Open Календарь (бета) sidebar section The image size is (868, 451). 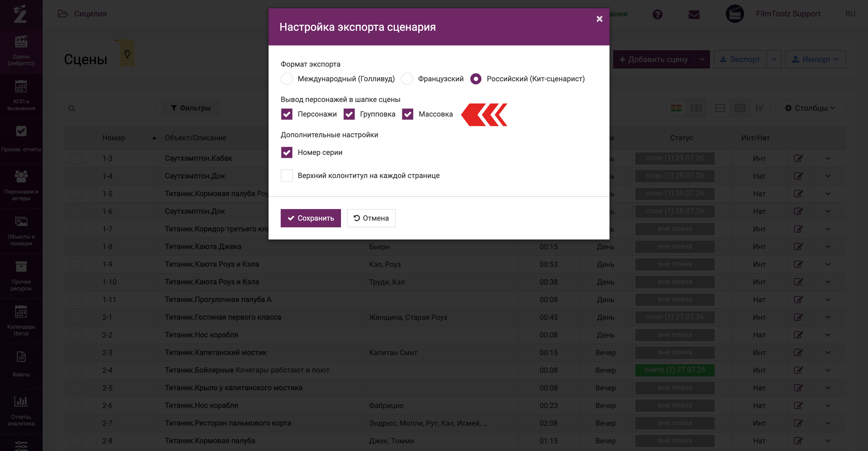(x=21, y=321)
